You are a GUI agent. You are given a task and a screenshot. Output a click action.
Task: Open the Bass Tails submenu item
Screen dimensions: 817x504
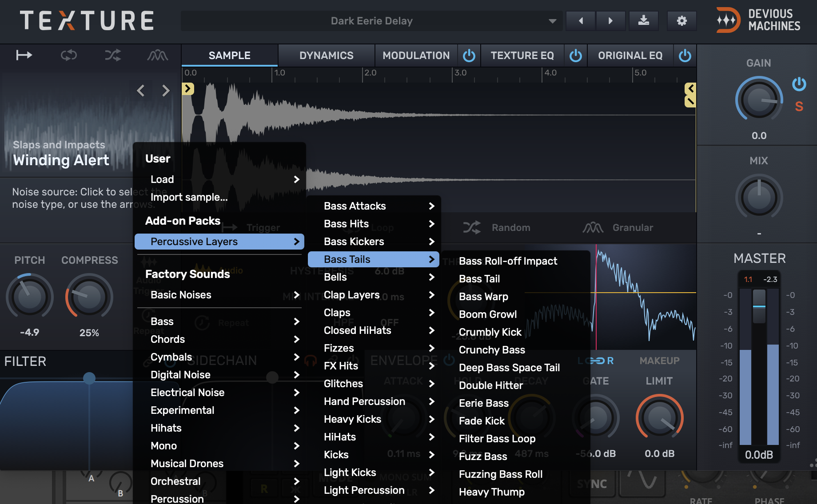[373, 259]
